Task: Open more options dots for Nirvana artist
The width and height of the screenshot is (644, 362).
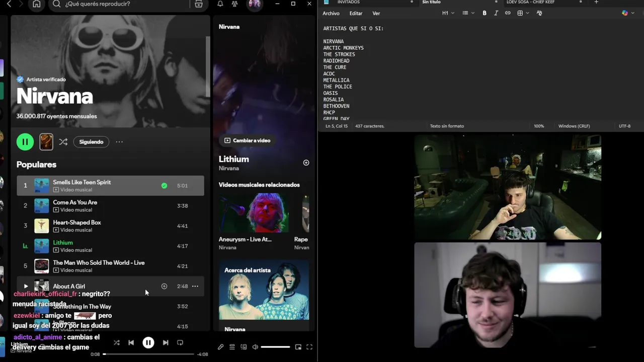Action: (119, 142)
